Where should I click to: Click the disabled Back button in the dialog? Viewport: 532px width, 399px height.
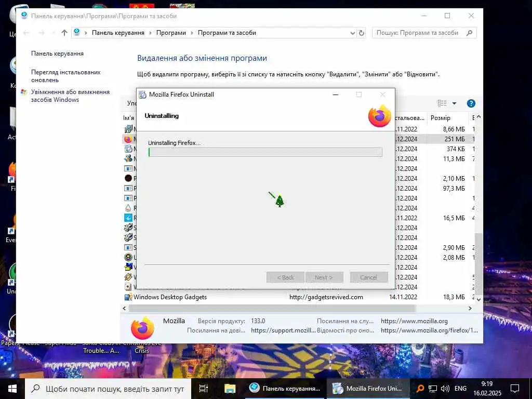pos(286,277)
